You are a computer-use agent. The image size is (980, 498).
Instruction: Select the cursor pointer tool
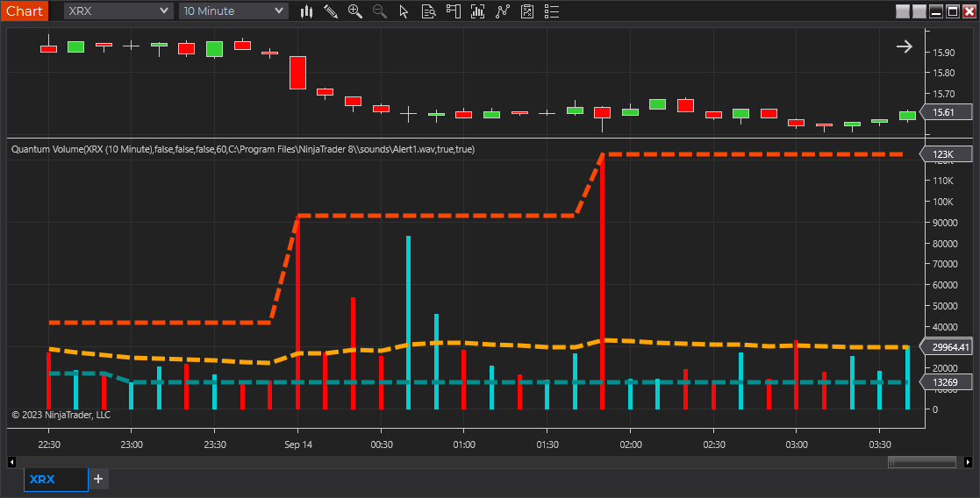coord(404,11)
